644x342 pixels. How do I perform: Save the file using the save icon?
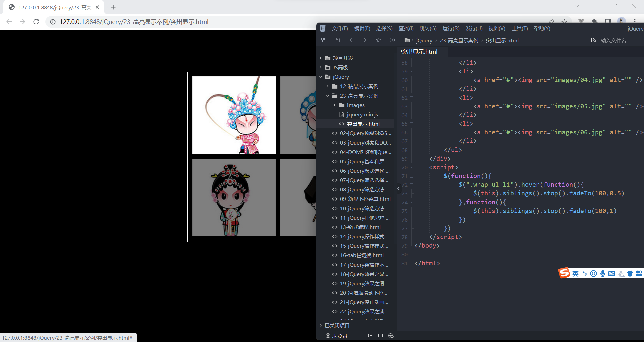337,40
